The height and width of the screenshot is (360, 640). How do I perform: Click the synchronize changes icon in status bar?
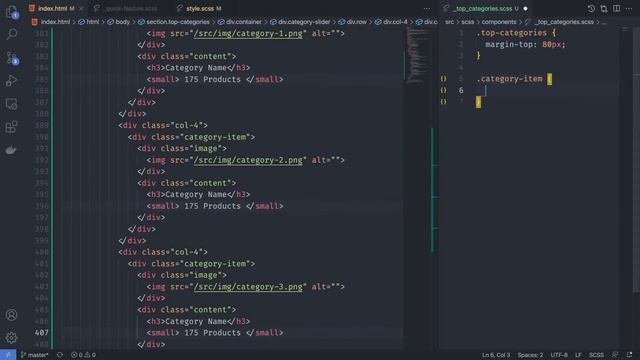(60, 355)
